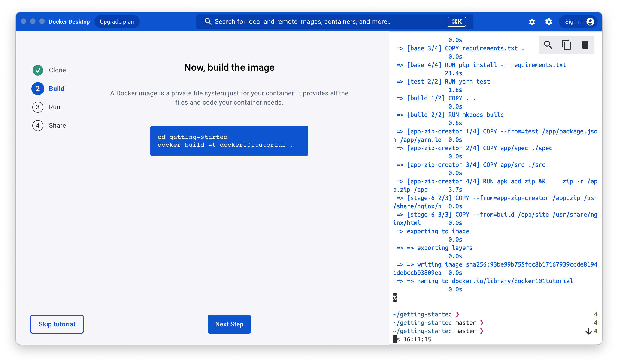
Task: Select the Build step number 2
Action: pyautogui.click(x=38, y=88)
